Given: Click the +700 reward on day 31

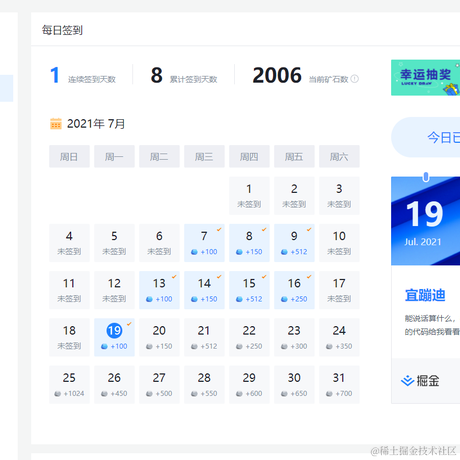Looking at the screenshot, I should pos(344,394).
